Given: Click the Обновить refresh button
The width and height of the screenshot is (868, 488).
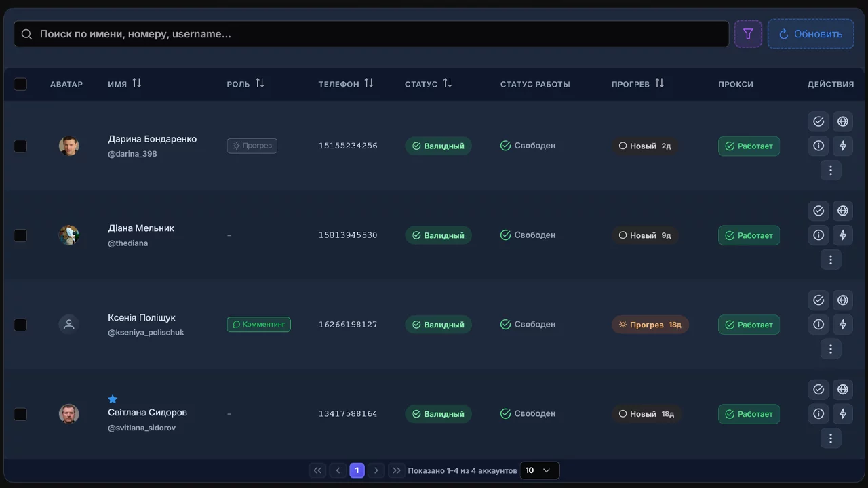Looking at the screenshot, I should click(810, 34).
